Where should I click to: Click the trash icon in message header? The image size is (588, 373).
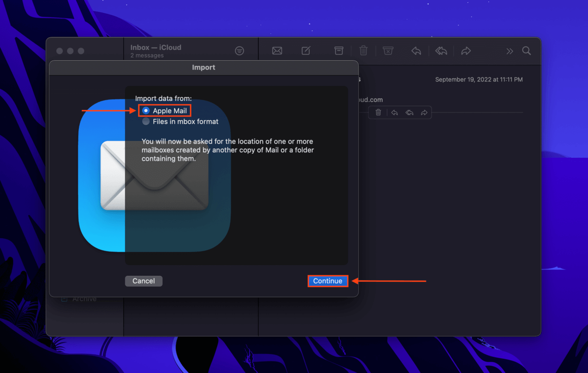click(x=378, y=113)
